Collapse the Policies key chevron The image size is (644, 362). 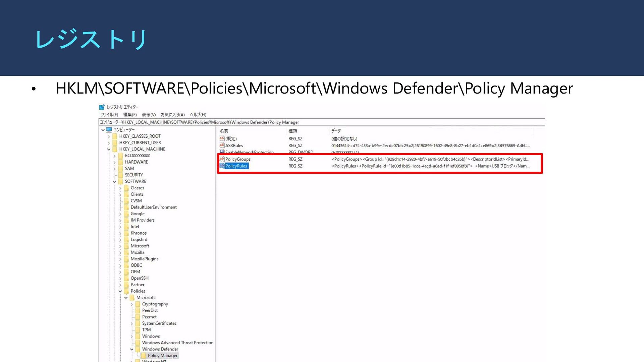pyautogui.click(x=120, y=291)
